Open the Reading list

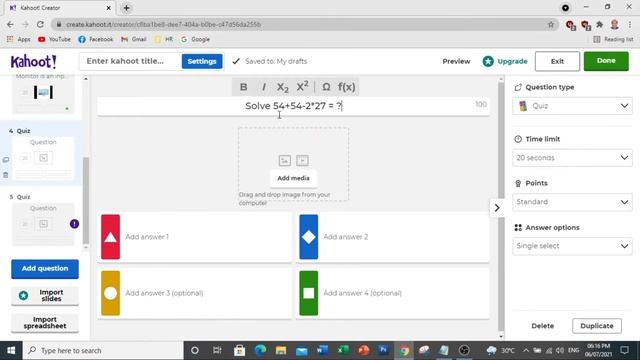pos(613,39)
